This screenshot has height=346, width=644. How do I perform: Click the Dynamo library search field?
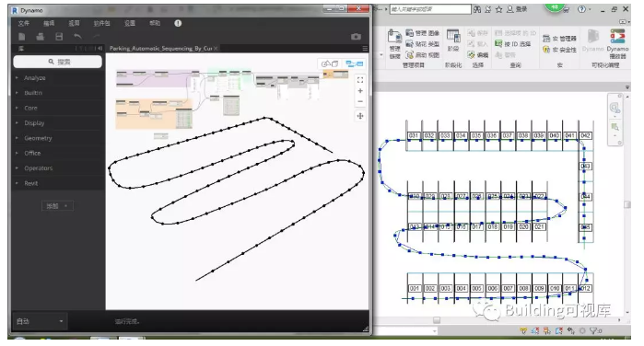click(57, 62)
